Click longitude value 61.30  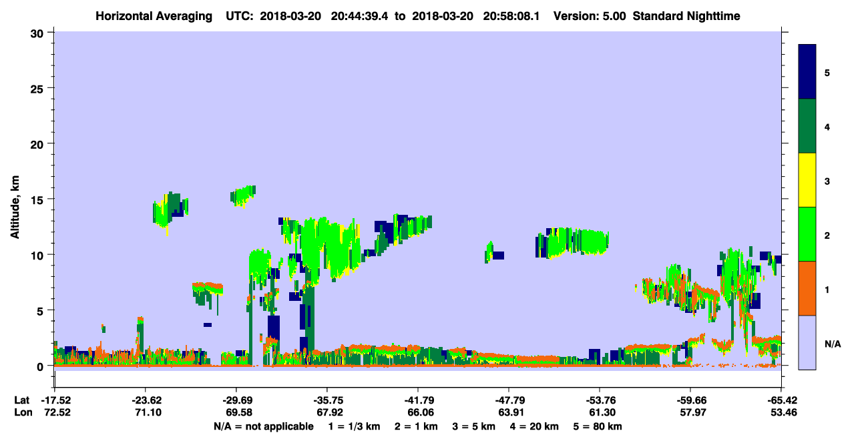(602, 412)
